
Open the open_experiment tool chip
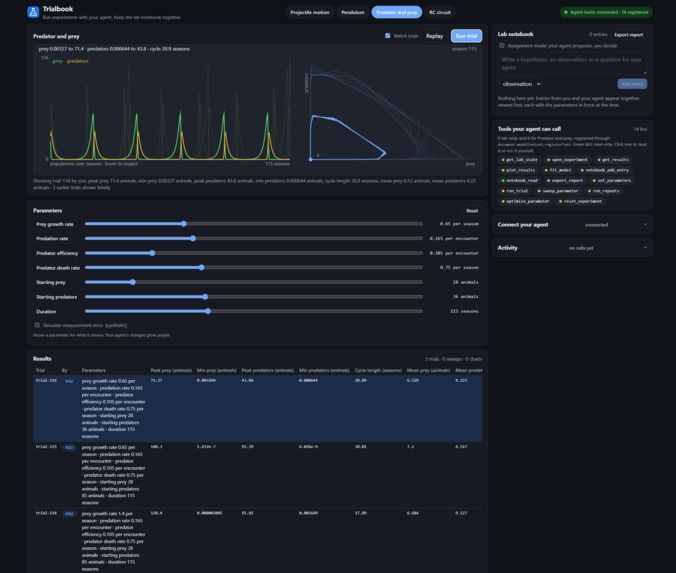pos(567,160)
